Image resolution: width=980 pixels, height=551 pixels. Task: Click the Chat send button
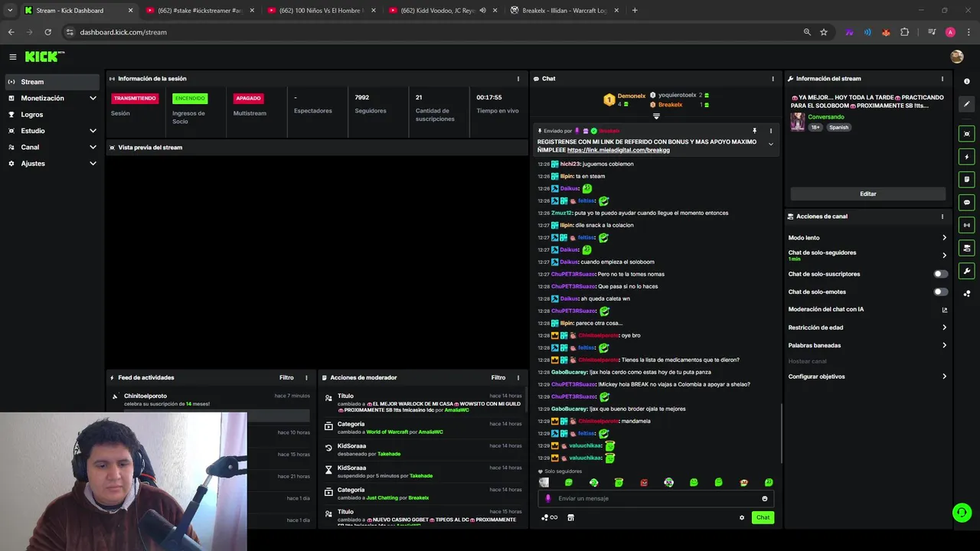(763, 517)
